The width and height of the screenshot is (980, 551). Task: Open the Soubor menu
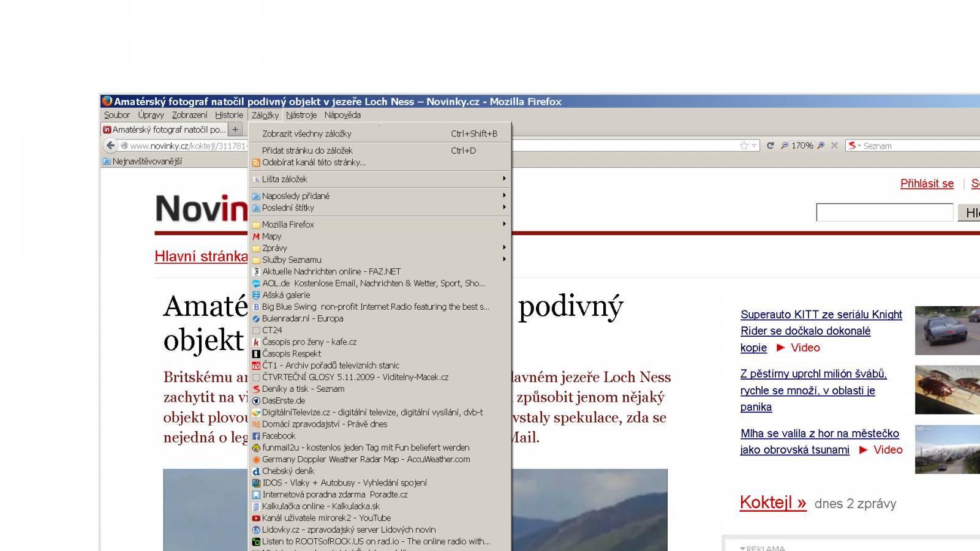[x=117, y=115]
